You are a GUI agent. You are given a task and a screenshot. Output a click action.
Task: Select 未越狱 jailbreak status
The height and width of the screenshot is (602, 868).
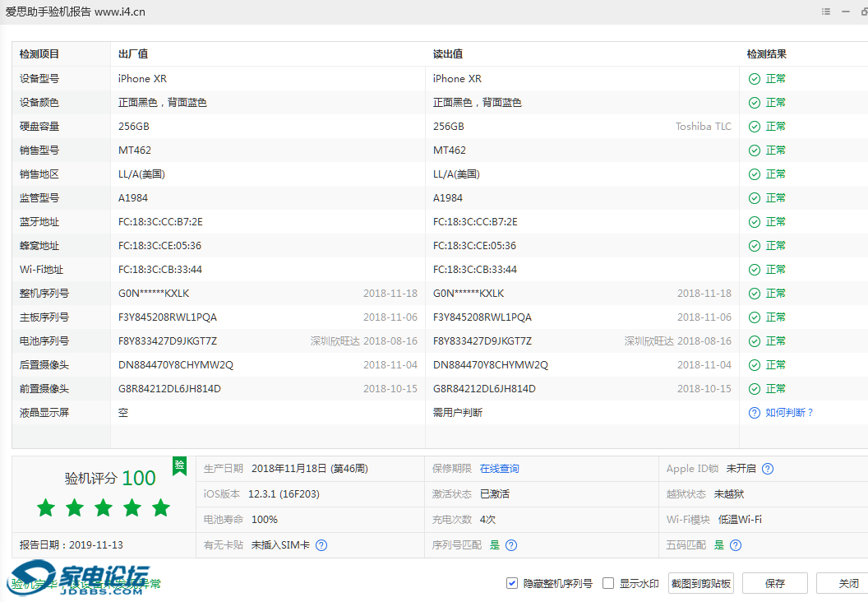point(729,494)
